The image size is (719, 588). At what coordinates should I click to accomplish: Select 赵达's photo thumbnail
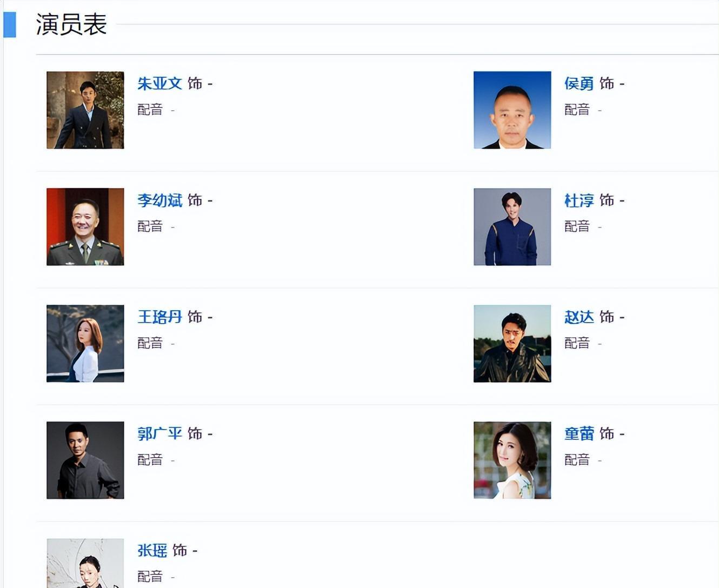(512, 344)
